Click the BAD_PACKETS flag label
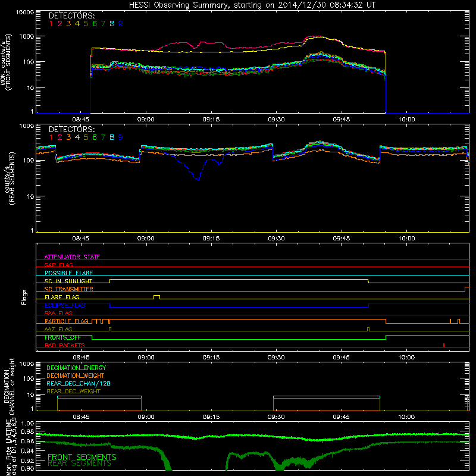Screen dimensions: 476x476 click(65, 345)
